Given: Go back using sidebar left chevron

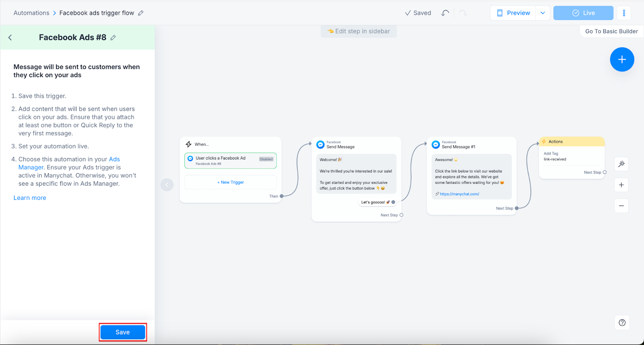Looking at the screenshot, I should [10, 37].
